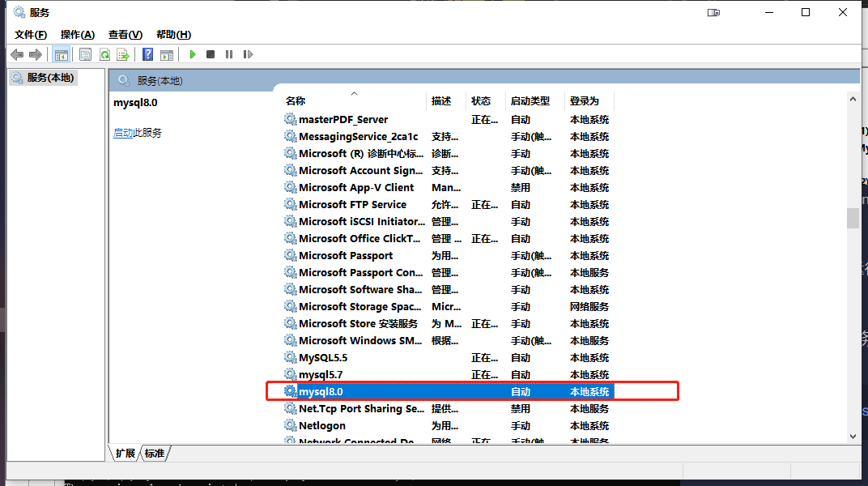Toggle the show/hide console tree icon

61,54
